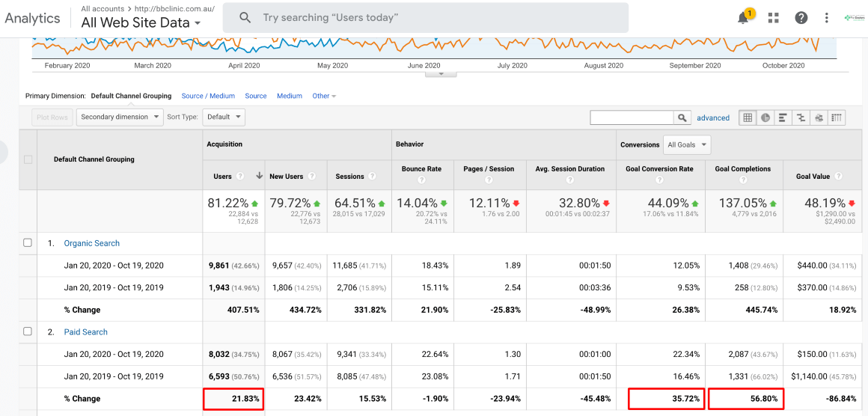
Task: Expand the All Goals conversions dropdown
Action: click(687, 144)
